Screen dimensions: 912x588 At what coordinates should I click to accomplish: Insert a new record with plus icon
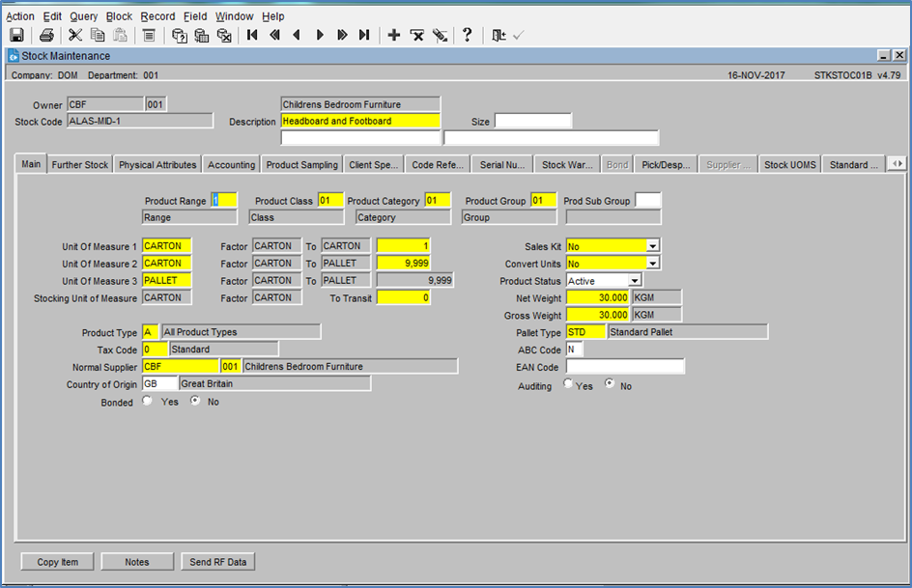394,36
